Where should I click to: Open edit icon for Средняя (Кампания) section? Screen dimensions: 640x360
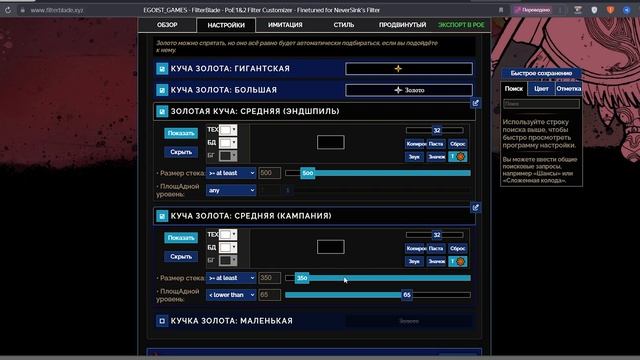coord(476,207)
